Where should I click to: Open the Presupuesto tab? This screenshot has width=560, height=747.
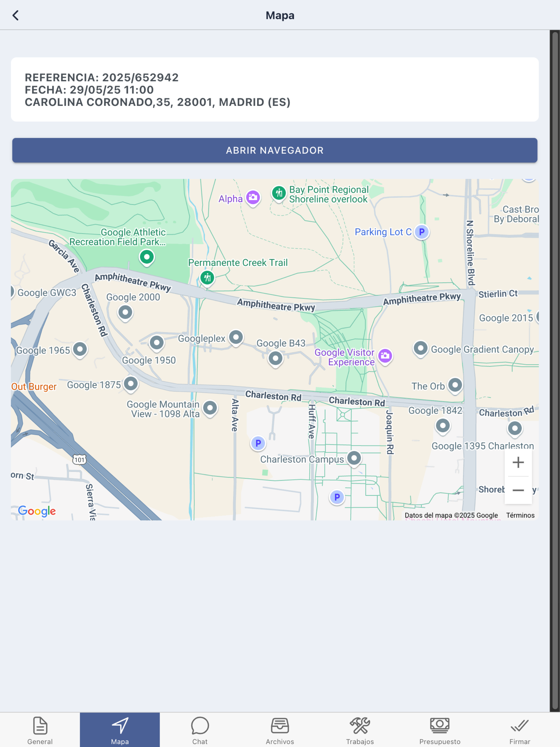[x=440, y=730]
